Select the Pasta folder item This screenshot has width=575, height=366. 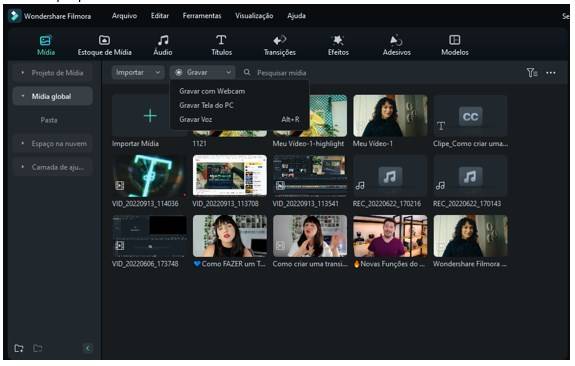tap(49, 120)
